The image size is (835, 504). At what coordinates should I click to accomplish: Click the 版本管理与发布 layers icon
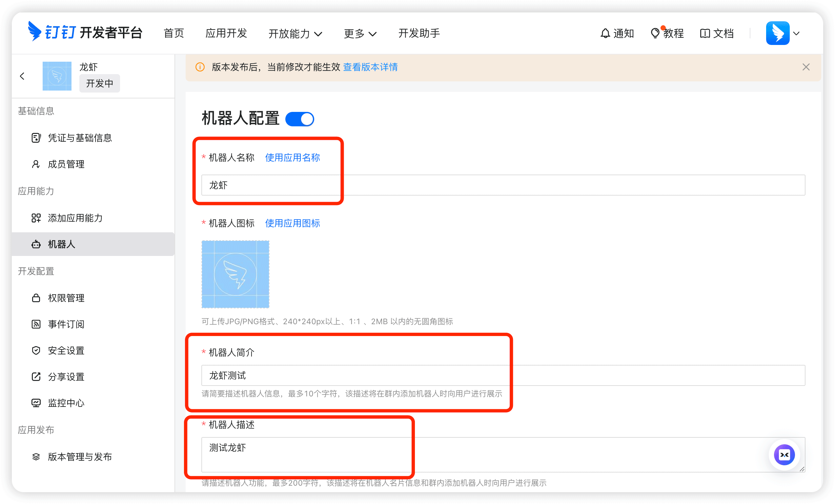pyautogui.click(x=36, y=456)
